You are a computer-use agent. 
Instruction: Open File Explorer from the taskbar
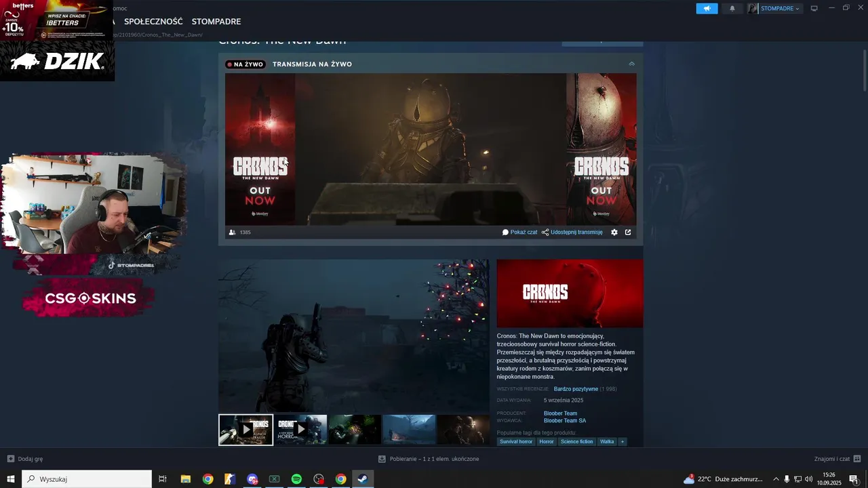click(x=185, y=479)
